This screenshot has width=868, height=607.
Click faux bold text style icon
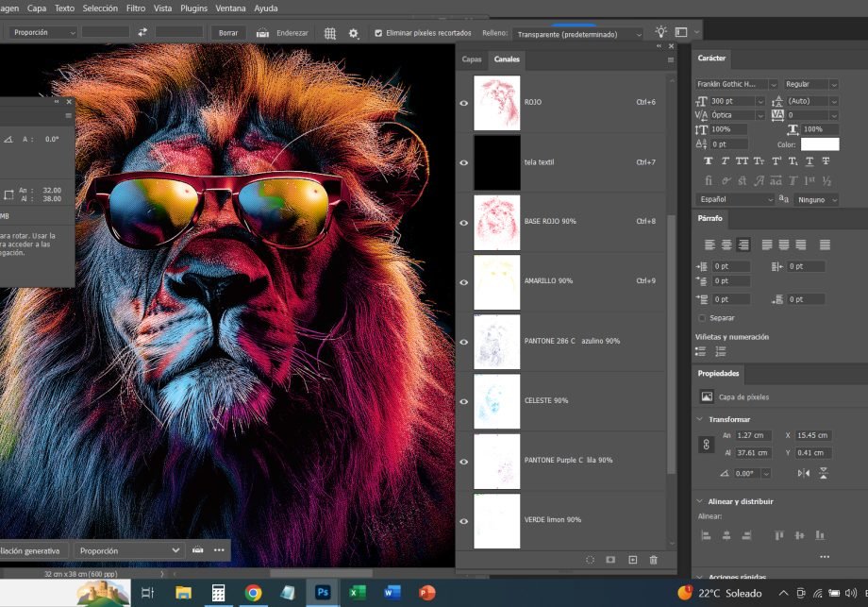709,161
